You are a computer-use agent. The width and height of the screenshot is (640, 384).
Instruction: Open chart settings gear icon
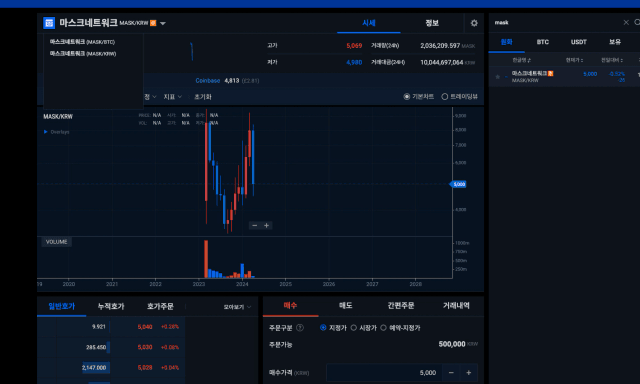point(474,23)
